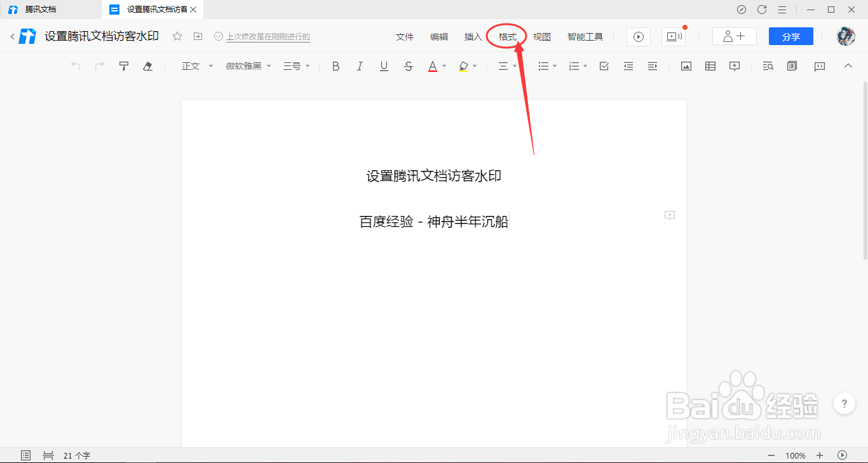This screenshot has width=868, height=463.
Task: Open the paragraph style dropdown 正文
Action: click(x=198, y=66)
